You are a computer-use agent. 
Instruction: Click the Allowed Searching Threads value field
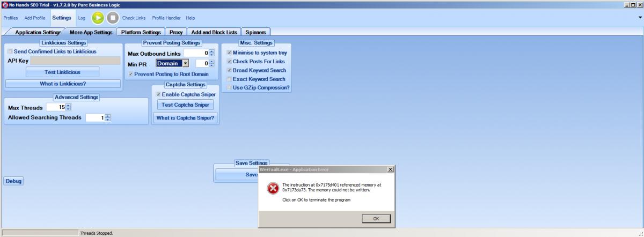point(95,117)
